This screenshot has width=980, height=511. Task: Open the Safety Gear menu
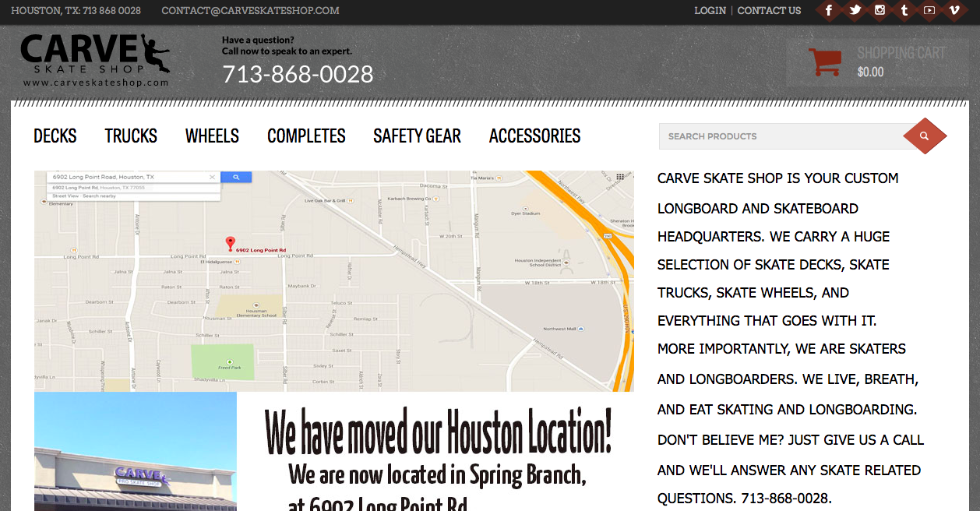tap(417, 136)
